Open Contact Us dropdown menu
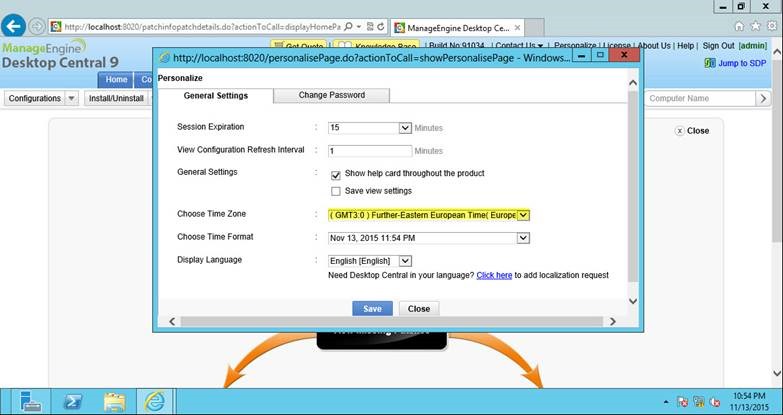783x415 pixels. 519,45
